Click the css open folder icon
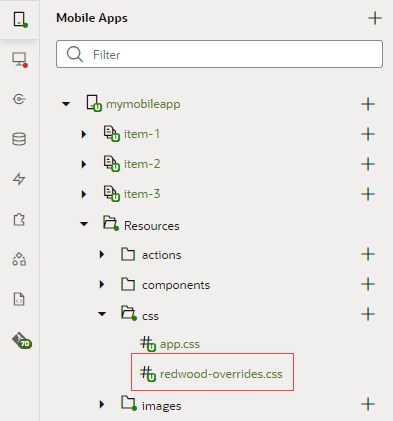The image size is (393, 421). (129, 314)
